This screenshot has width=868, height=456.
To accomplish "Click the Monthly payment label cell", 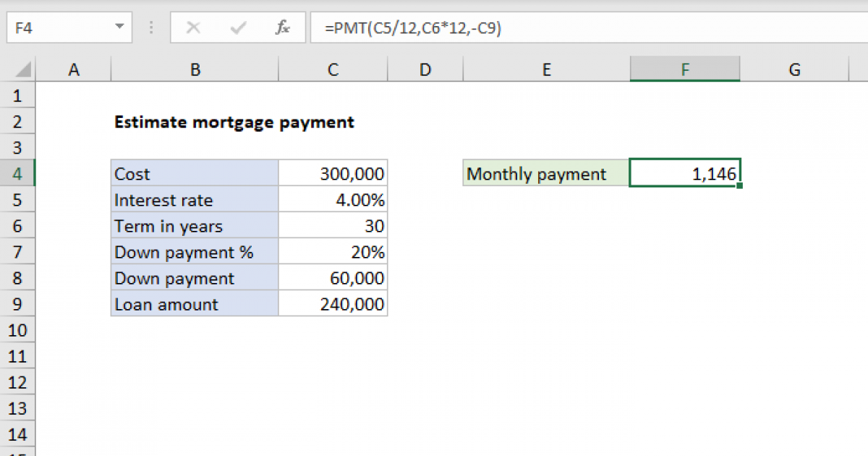I will (546, 174).
